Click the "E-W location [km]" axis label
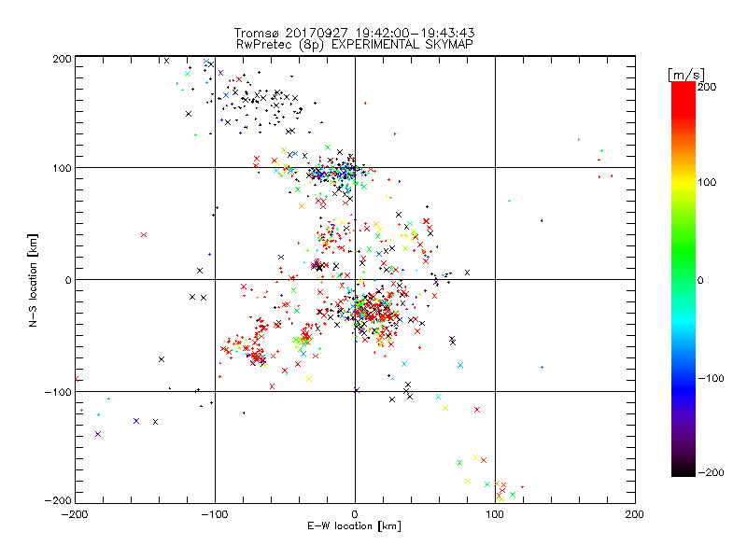This screenshot has width=747, height=560. [355, 525]
